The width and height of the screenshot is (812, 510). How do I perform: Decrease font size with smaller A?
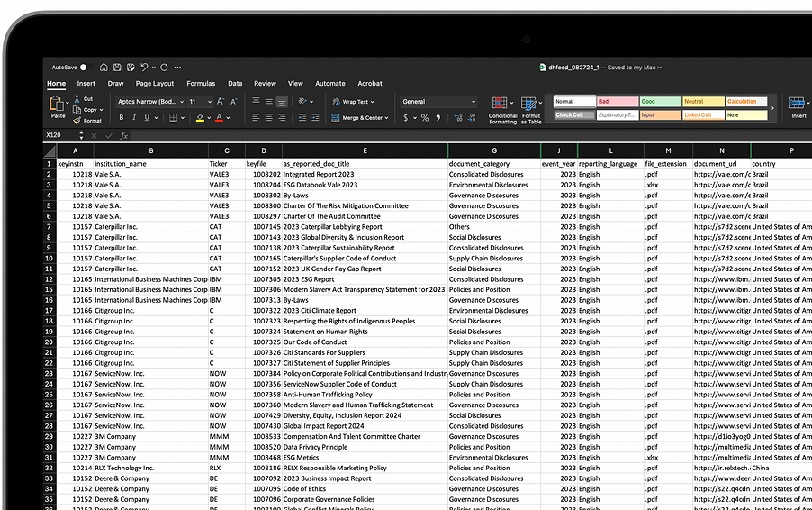pos(233,102)
